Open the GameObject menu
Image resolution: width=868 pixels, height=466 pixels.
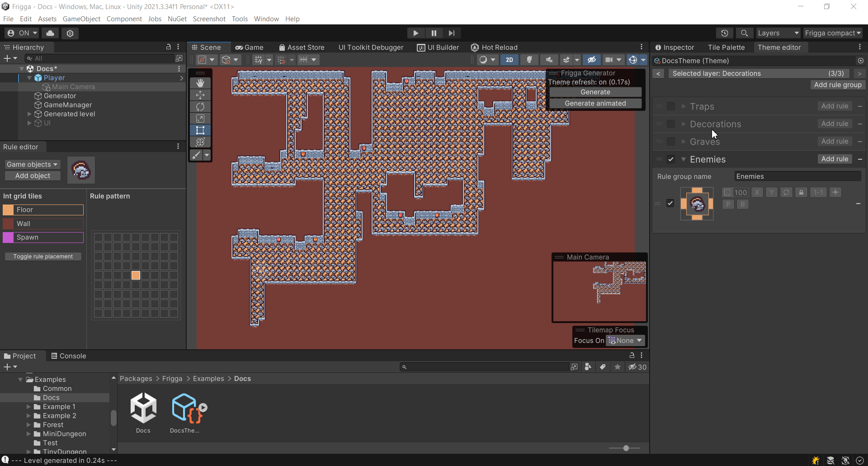point(81,19)
